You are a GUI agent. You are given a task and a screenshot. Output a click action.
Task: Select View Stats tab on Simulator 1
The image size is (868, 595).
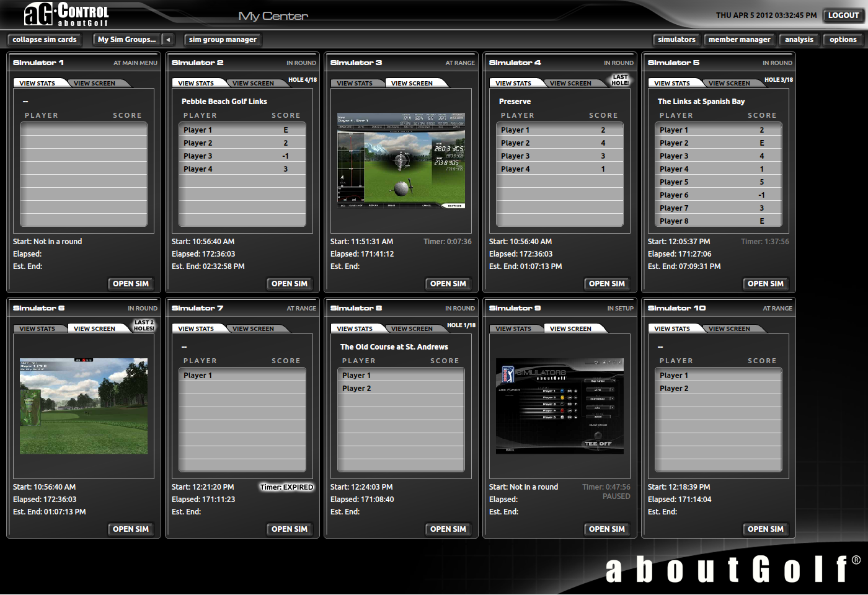click(37, 83)
